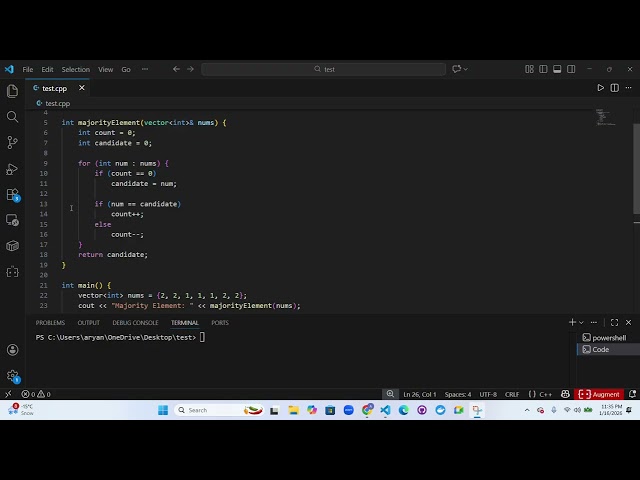This screenshot has width=640, height=480.
Task: Open the new terminal profile dropdown
Action: click(581, 322)
